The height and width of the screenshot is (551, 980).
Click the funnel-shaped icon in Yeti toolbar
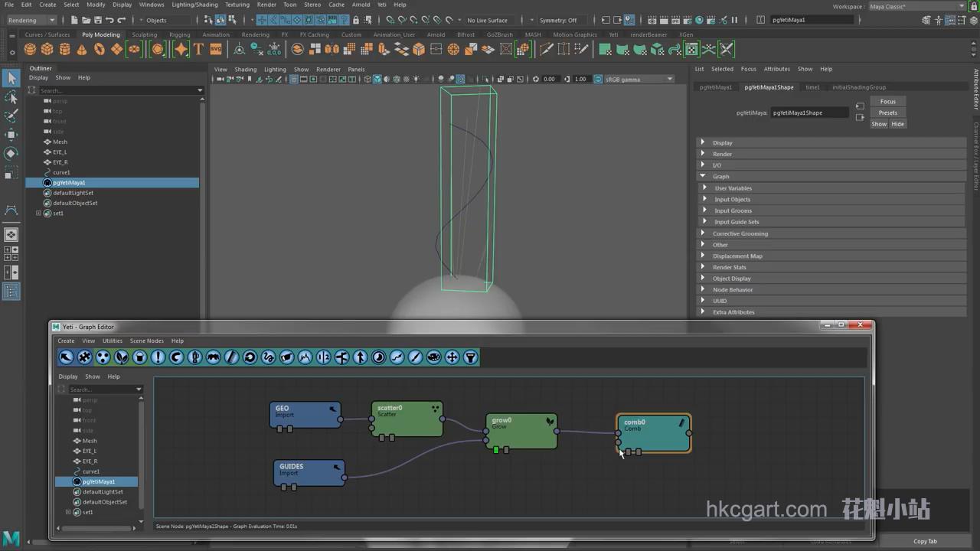[470, 357]
